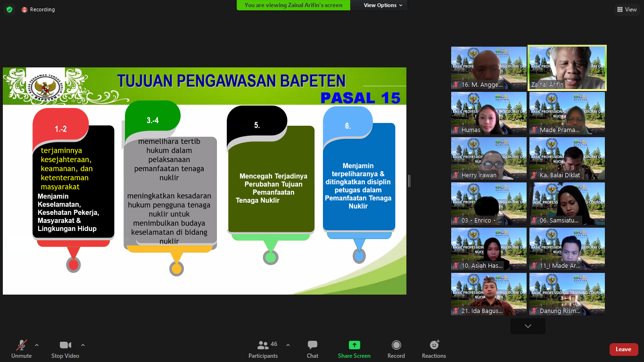This screenshot has width=644, height=362.
Task: Open the View Options dropdown
Action: click(x=383, y=5)
